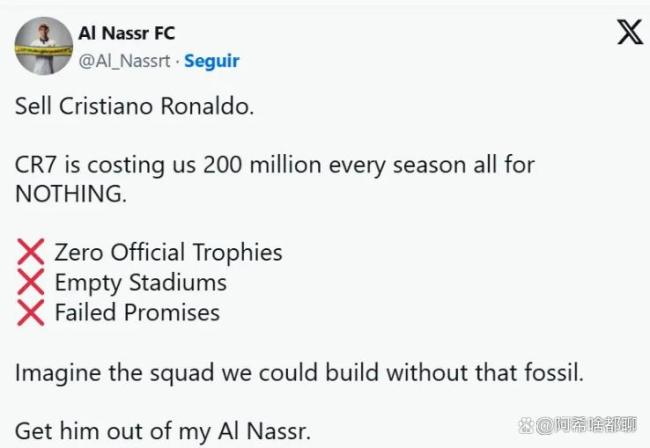Click the "Sell Cristiano Ronaldo." line

(134, 107)
